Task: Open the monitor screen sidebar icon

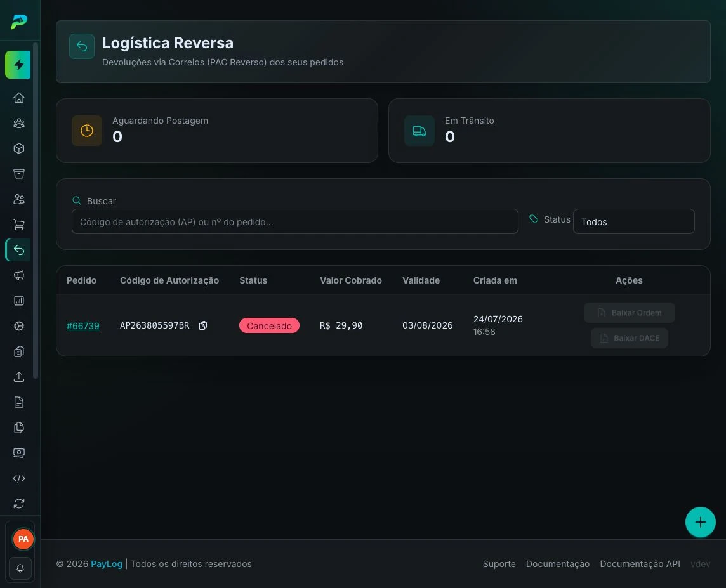Action: click(x=19, y=453)
